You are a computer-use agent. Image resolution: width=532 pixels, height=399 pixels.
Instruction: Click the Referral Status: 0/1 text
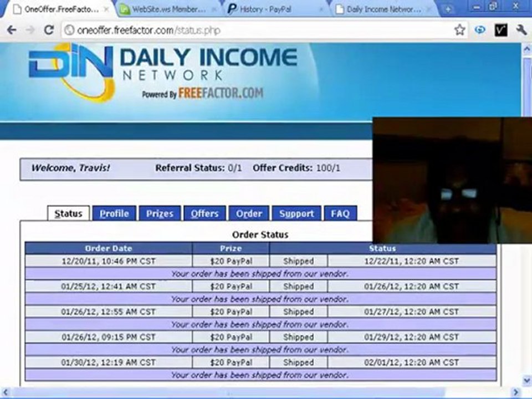[x=198, y=168]
